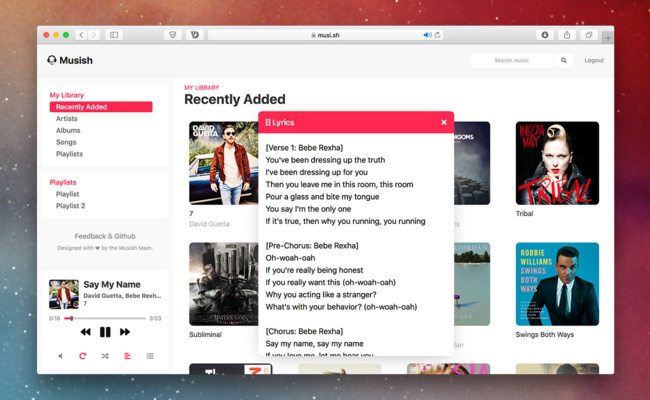Mute the player volume icon
The height and width of the screenshot is (400, 650).
(x=61, y=356)
